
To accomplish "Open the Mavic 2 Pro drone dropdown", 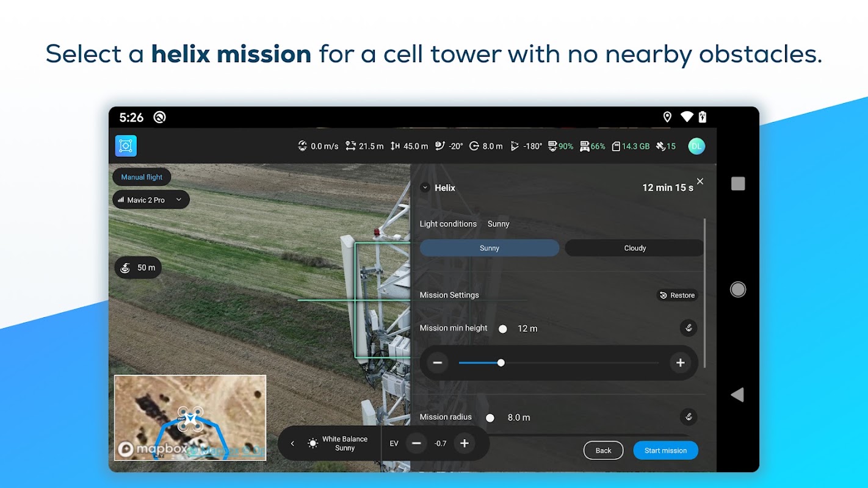I will [151, 200].
